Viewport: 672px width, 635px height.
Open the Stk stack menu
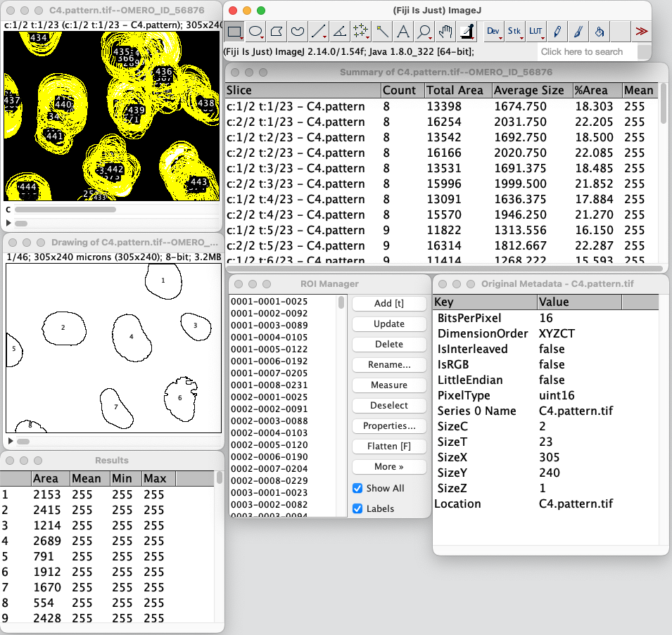514,31
